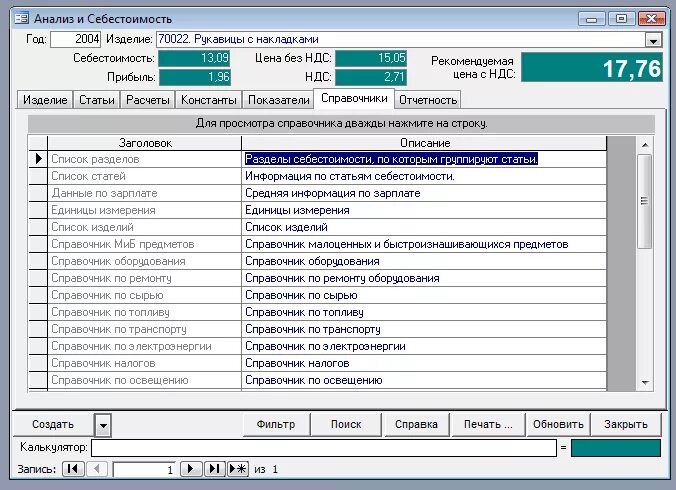Image resolution: width=676 pixels, height=490 pixels.
Task: Click the Фильтр button
Action: pos(276,424)
